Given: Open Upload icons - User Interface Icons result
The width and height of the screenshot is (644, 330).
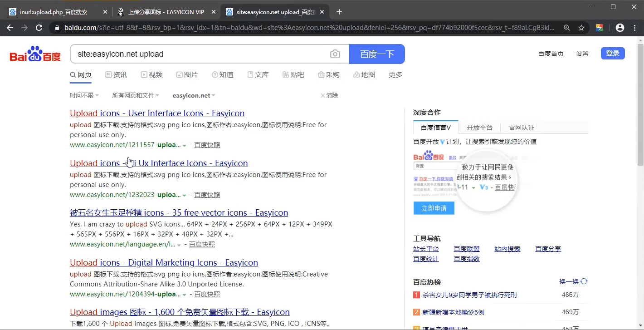Looking at the screenshot, I should coord(157,113).
